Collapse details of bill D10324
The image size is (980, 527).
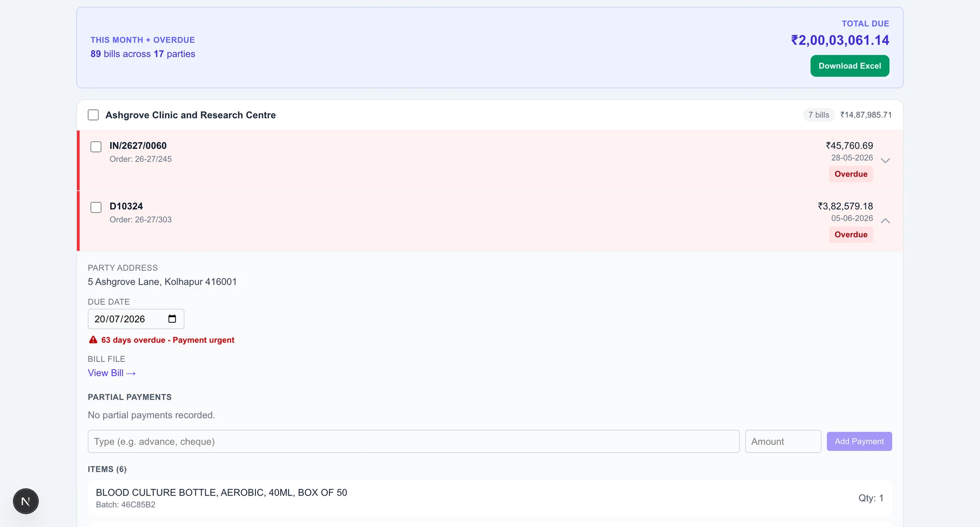885,221
